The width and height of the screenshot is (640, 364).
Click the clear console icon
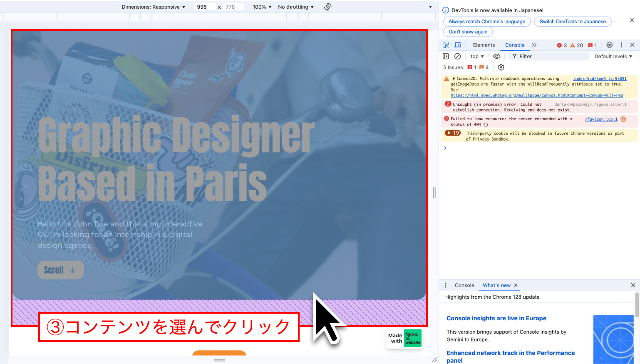(457, 56)
